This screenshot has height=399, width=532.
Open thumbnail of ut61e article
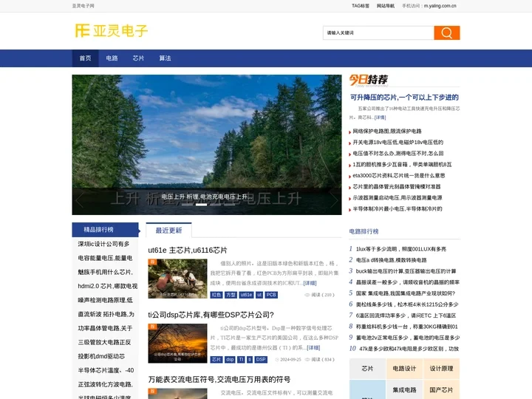tap(177, 279)
